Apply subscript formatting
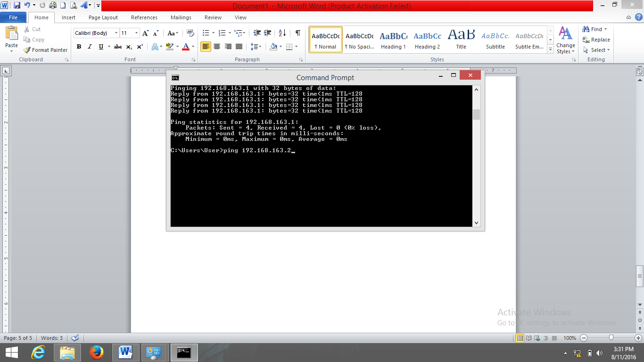 pos(128,47)
